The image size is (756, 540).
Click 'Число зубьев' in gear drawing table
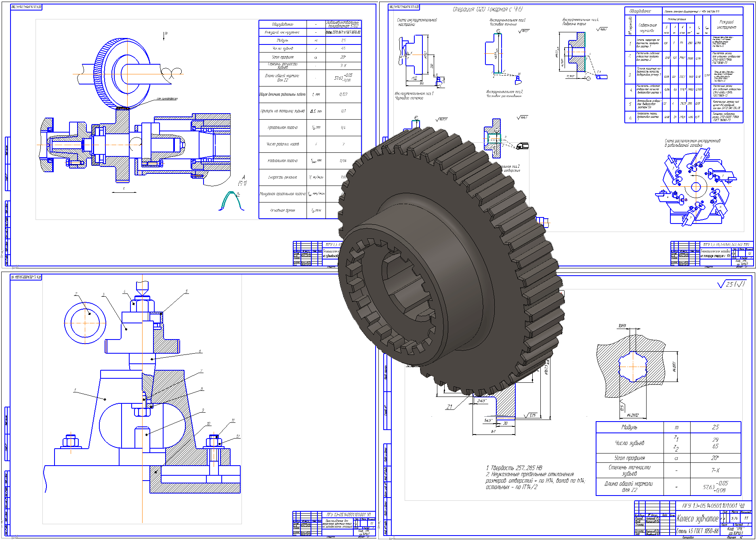[x=630, y=443]
